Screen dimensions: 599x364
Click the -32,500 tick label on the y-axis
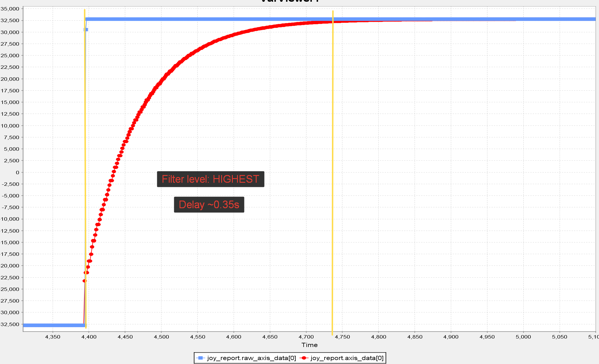[10, 324]
